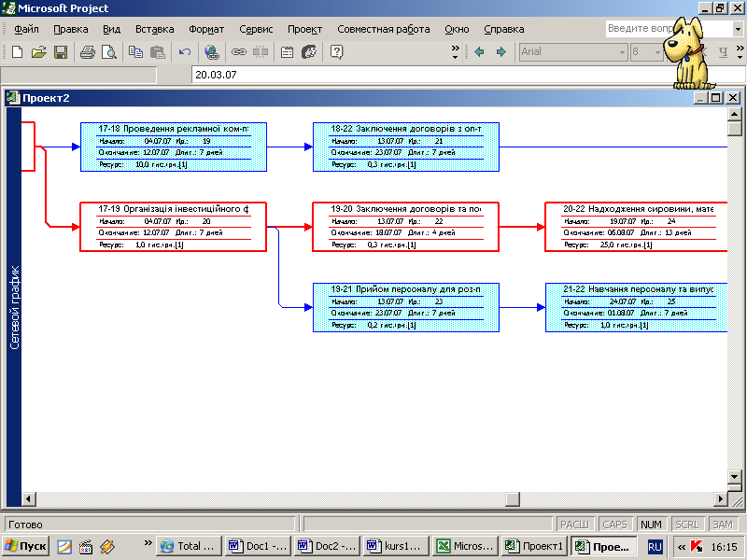Click the New project icon
Image resolution: width=747 pixels, height=560 pixels.
(17, 52)
